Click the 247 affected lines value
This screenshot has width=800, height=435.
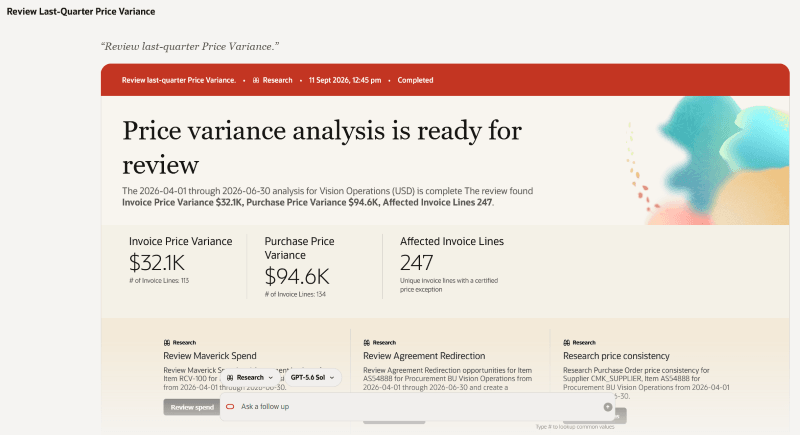(416, 263)
